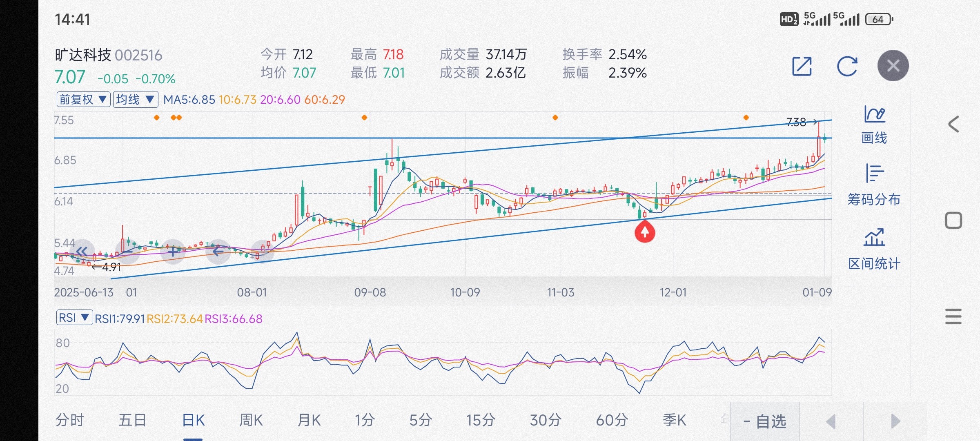
Task: Go to next stock arrow
Action: 895,421
